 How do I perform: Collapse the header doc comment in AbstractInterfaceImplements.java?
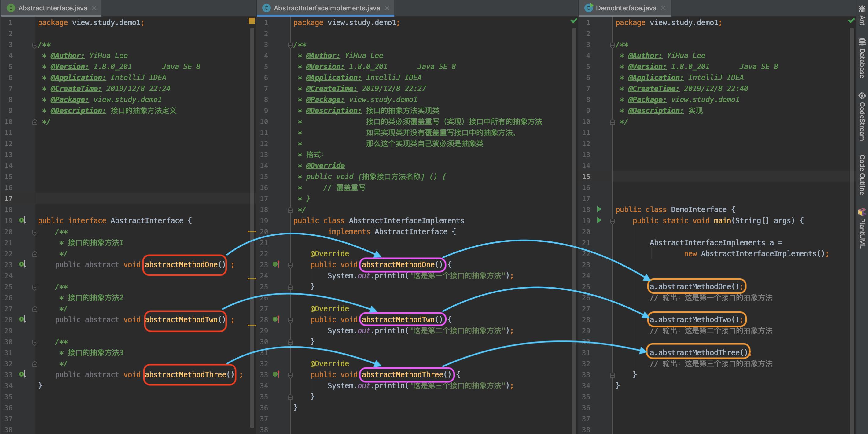290,45
